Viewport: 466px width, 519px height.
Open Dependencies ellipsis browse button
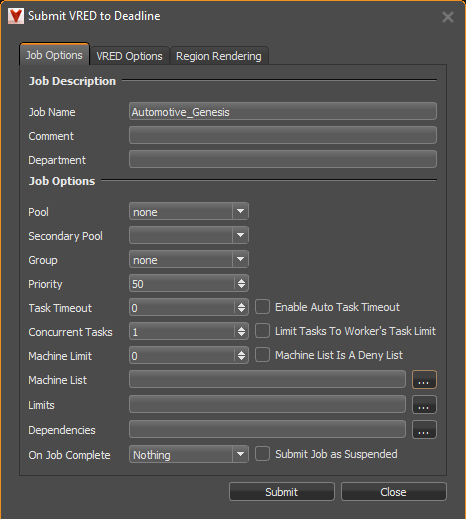(x=424, y=430)
